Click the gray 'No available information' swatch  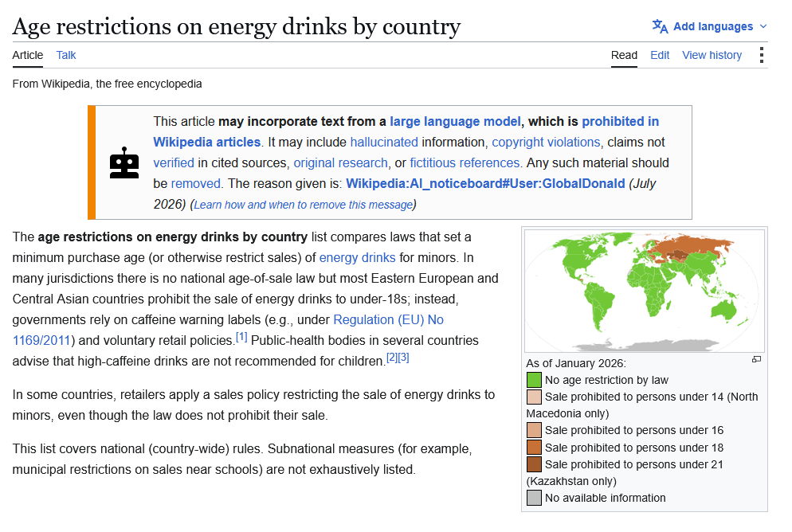[534, 499]
